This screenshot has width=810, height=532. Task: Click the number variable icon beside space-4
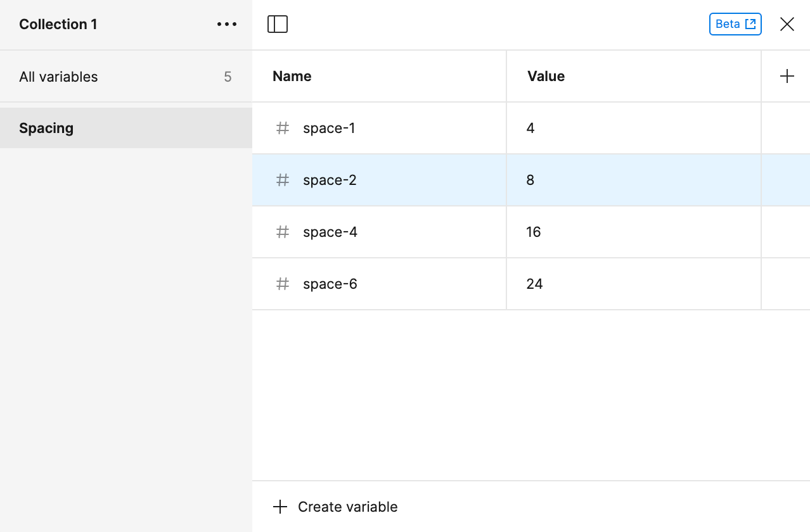click(x=282, y=232)
